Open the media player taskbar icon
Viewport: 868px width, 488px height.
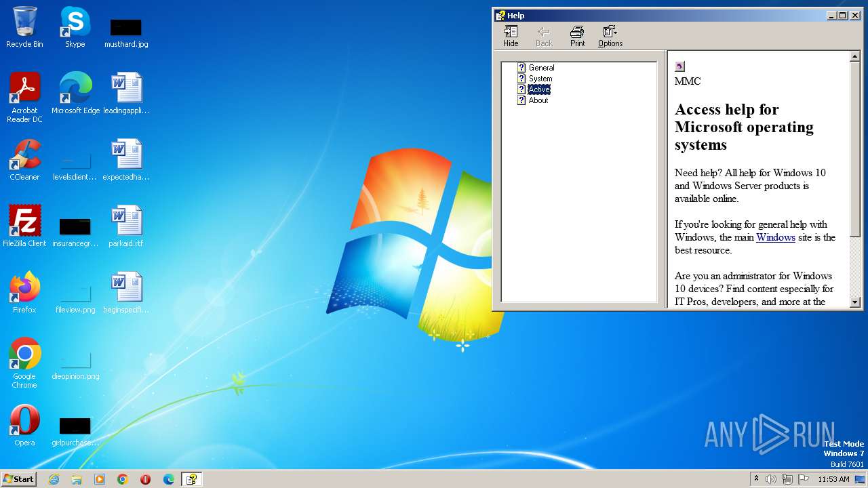click(100, 479)
